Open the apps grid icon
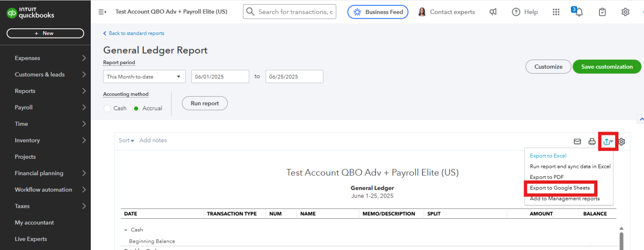This screenshot has height=250, width=644. point(556,12)
